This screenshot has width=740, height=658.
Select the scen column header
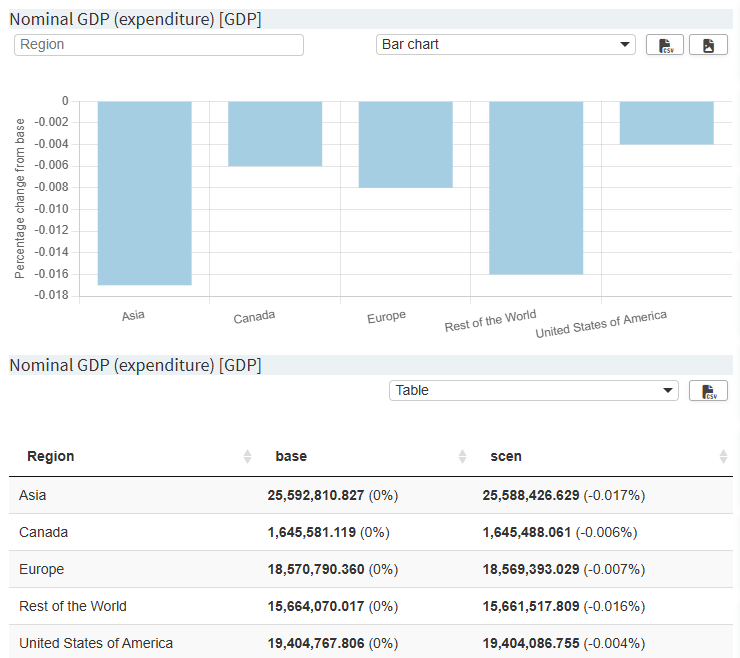click(x=506, y=456)
